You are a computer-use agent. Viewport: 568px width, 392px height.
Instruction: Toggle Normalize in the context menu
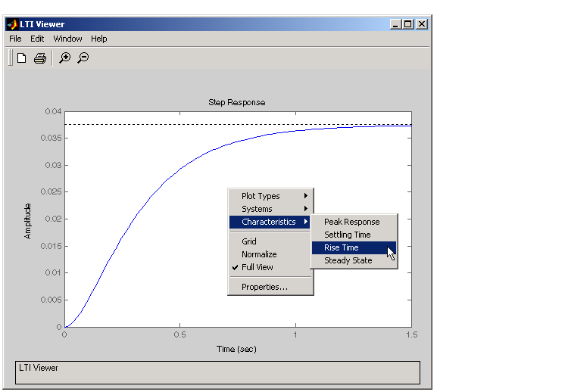tap(259, 254)
